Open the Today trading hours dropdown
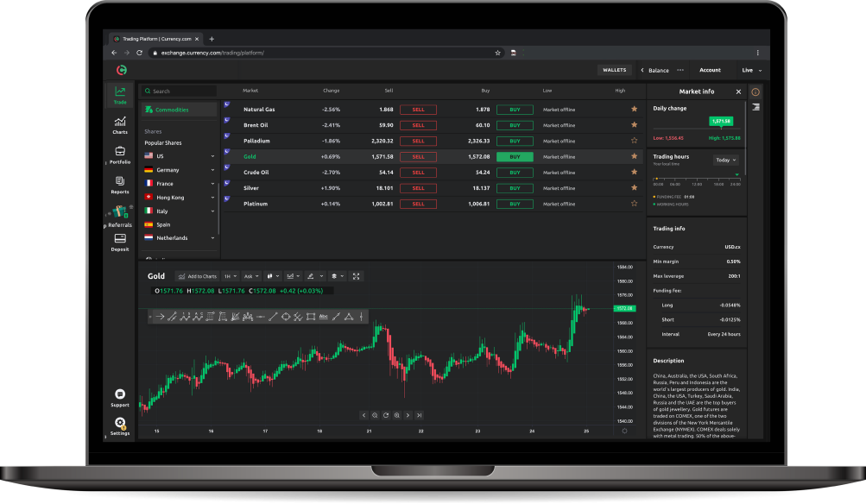The width and height of the screenshot is (866, 504). (725, 160)
